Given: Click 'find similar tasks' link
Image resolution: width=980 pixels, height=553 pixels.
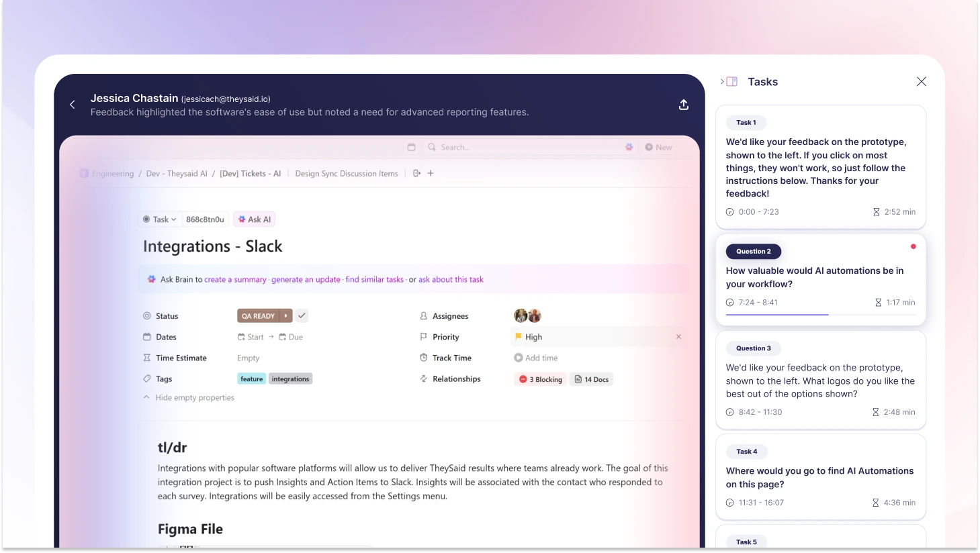Looking at the screenshot, I should 375,279.
